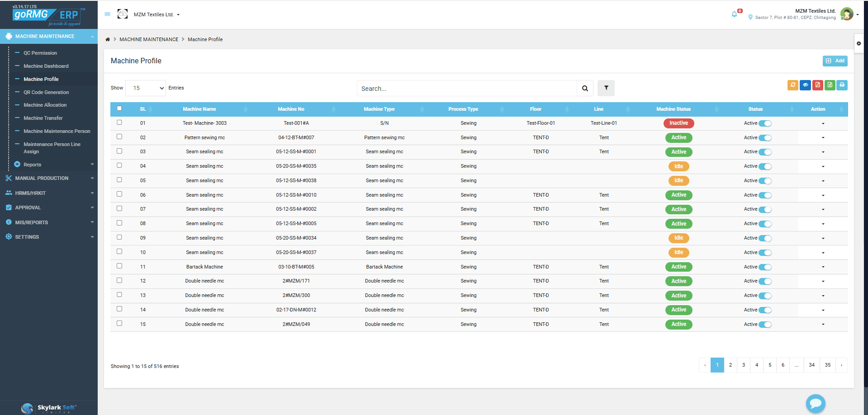Viewport: 868px width, 415px height.
Task: Open Machine Dashboard in the sidebar
Action: [x=46, y=66]
